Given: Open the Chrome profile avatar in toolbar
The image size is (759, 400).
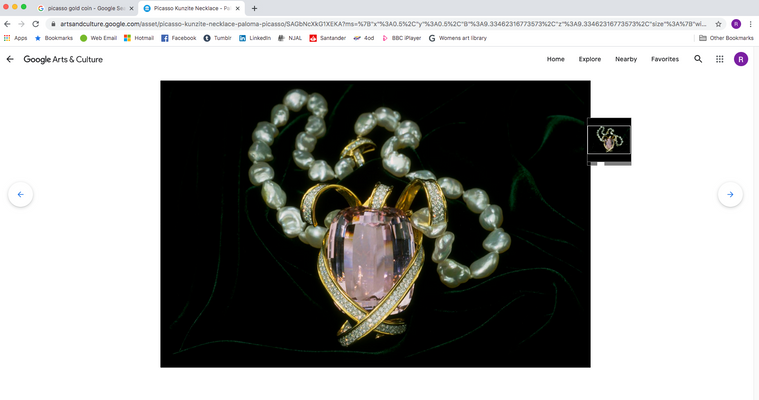Looking at the screenshot, I should click(736, 24).
